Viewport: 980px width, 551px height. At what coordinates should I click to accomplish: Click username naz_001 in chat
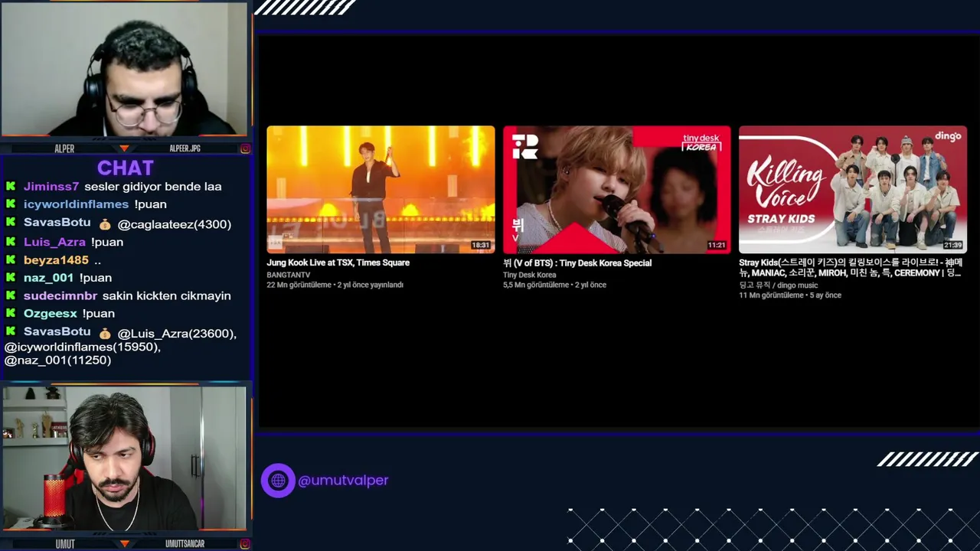48,278
